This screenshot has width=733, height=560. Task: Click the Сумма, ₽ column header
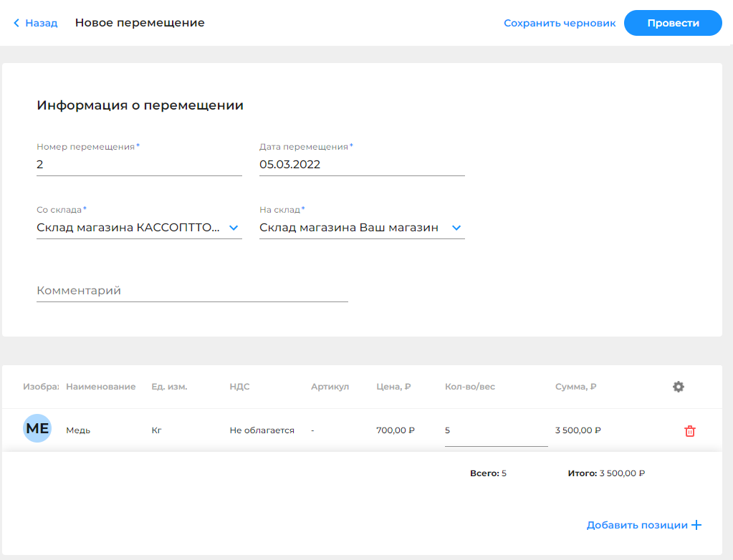575,387
